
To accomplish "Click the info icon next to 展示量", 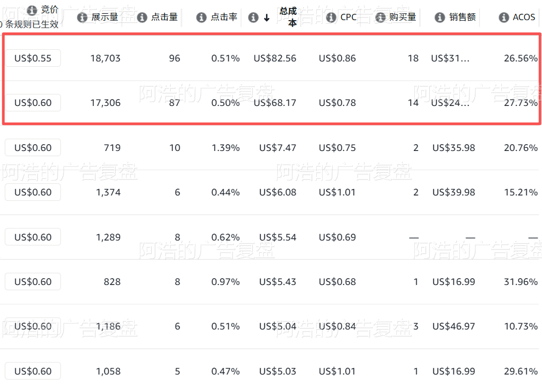I will pyautogui.click(x=82, y=17).
